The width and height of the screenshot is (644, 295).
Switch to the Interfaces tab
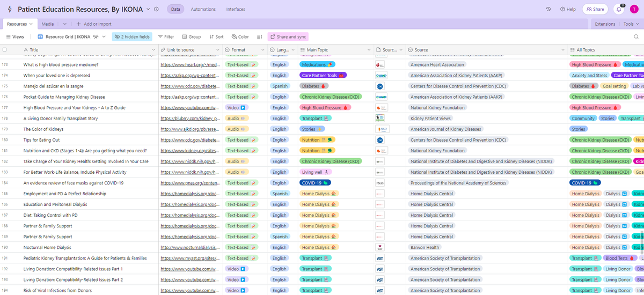coord(236,9)
